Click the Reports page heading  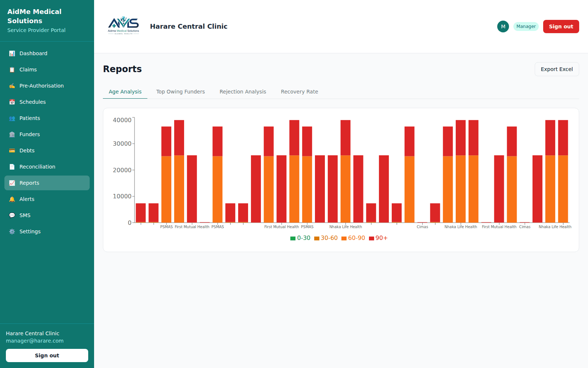pos(122,69)
